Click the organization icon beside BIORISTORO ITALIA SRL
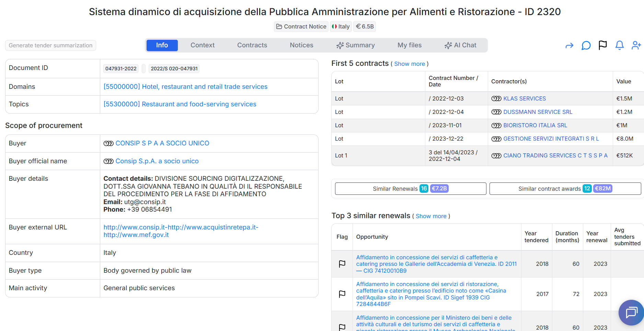Viewport: 644px width, 331px height. click(x=496, y=126)
